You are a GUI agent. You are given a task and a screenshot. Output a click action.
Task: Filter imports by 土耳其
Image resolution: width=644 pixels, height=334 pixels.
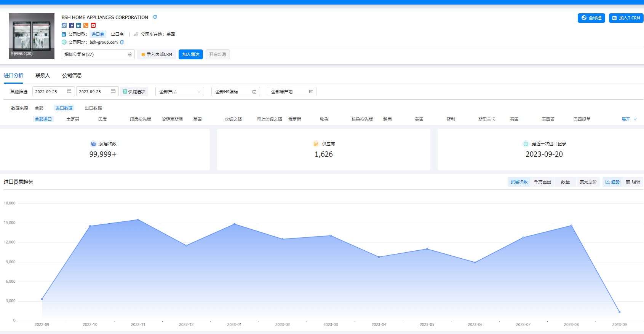pyautogui.click(x=73, y=119)
